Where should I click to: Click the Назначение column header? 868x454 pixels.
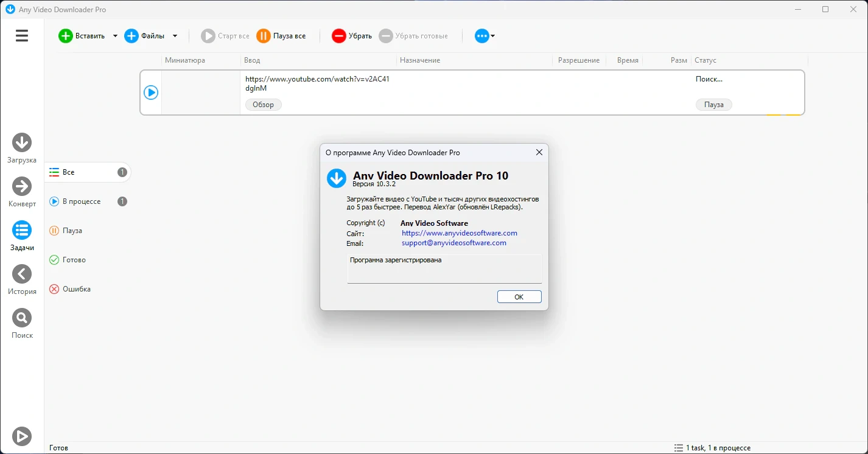pyautogui.click(x=420, y=60)
